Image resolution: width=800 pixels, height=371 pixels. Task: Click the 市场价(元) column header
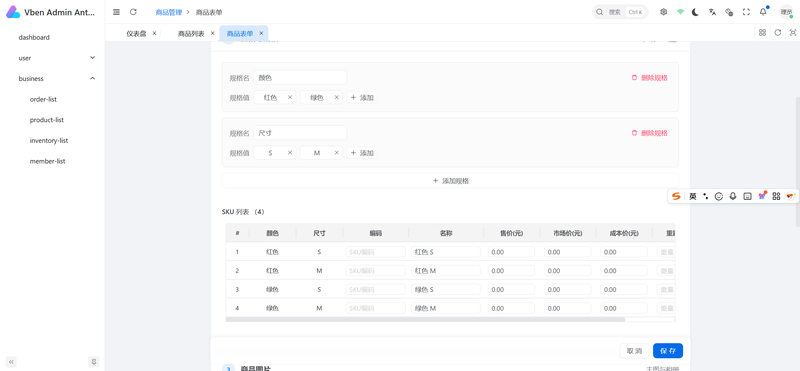click(568, 233)
